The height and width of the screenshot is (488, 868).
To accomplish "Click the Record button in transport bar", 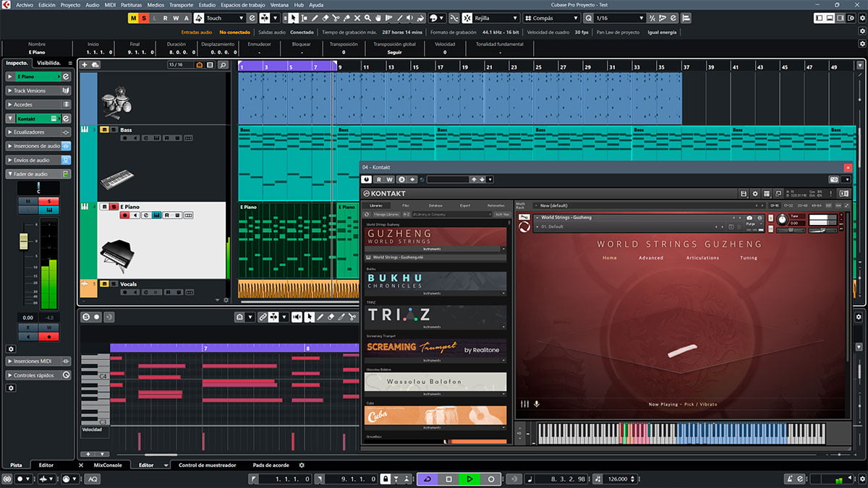I will pos(490,479).
